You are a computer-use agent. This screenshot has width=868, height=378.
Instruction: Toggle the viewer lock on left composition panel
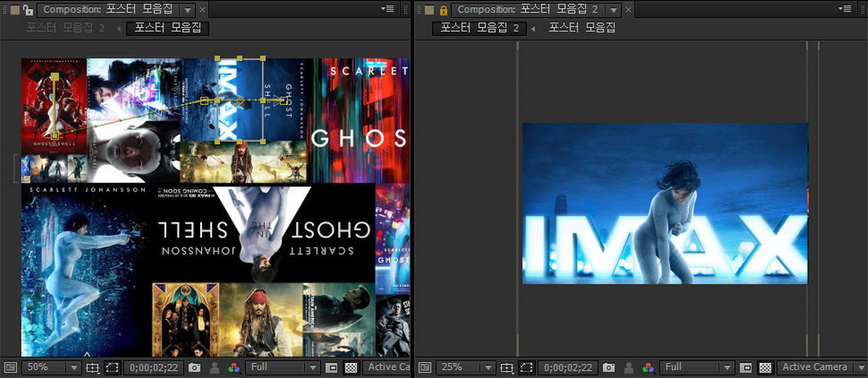[27, 10]
